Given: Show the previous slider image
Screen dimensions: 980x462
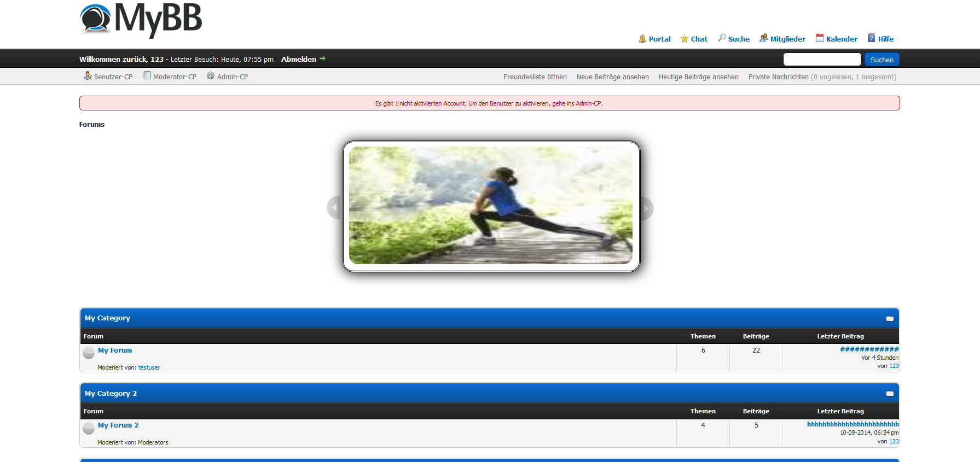Looking at the screenshot, I should click(x=334, y=208).
